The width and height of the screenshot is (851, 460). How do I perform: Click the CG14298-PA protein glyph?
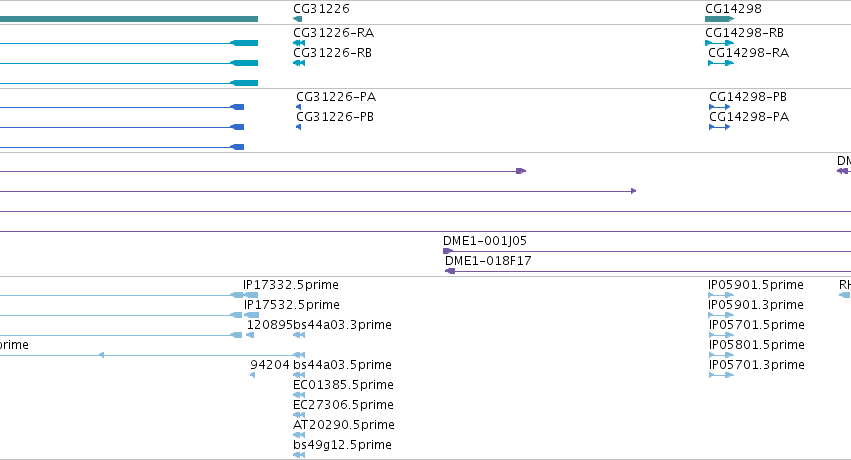tap(720, 127)
